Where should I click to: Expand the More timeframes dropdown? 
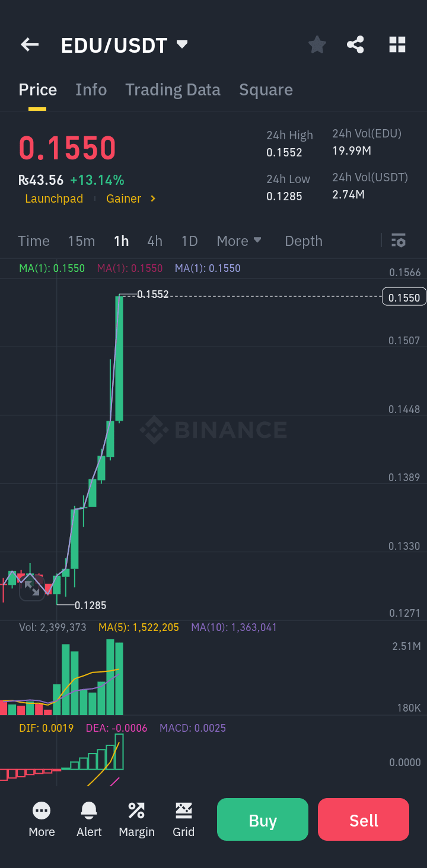click(x=239, y=241)
